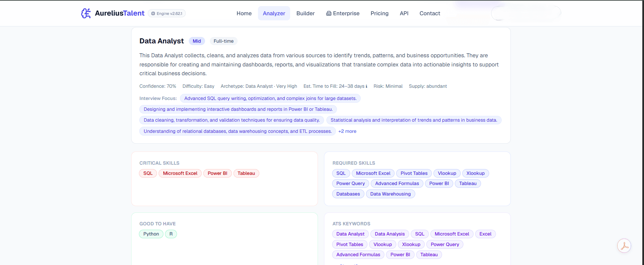Click the SQL chip under Required Skills
Viewport: 644px width, 265px height.
pos(341,173)
